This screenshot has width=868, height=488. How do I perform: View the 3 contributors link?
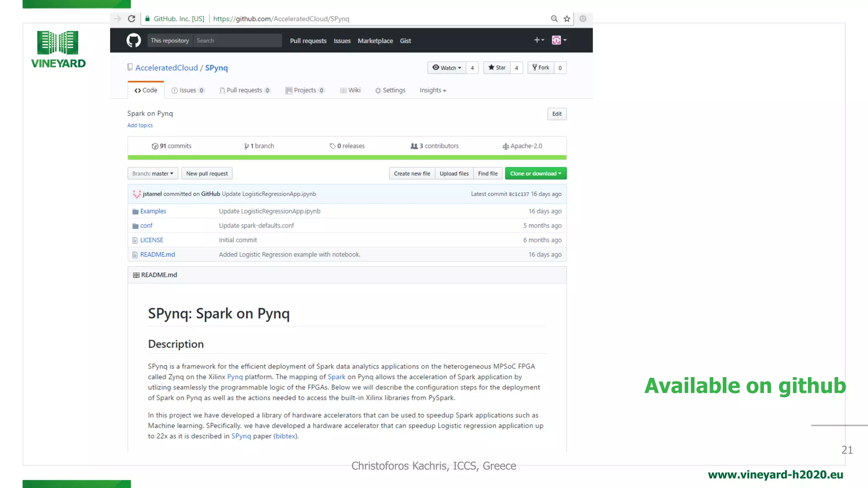tap(434, 146)
